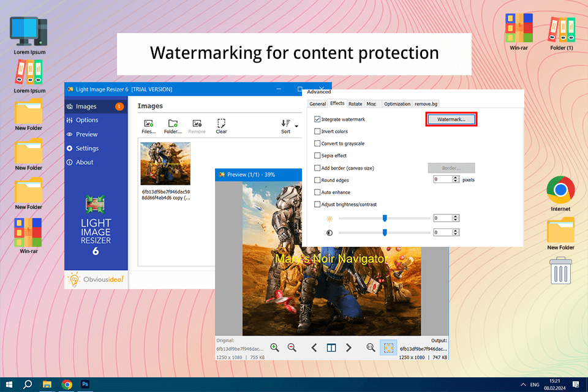Image resolution: width=588 pixels, height=392 pixels.
Task: Toggle split compare view icon
Action: [331, 348]
